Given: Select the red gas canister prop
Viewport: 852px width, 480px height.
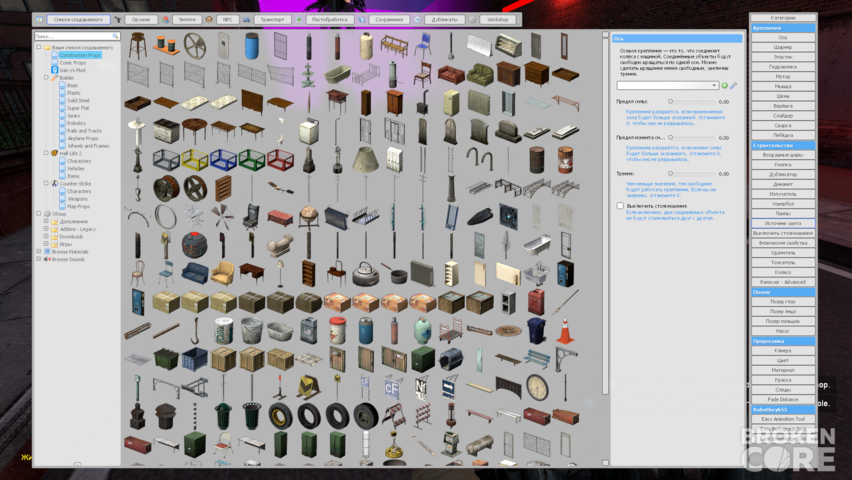Looking at the screenshot, I should (x=536, y=302).
